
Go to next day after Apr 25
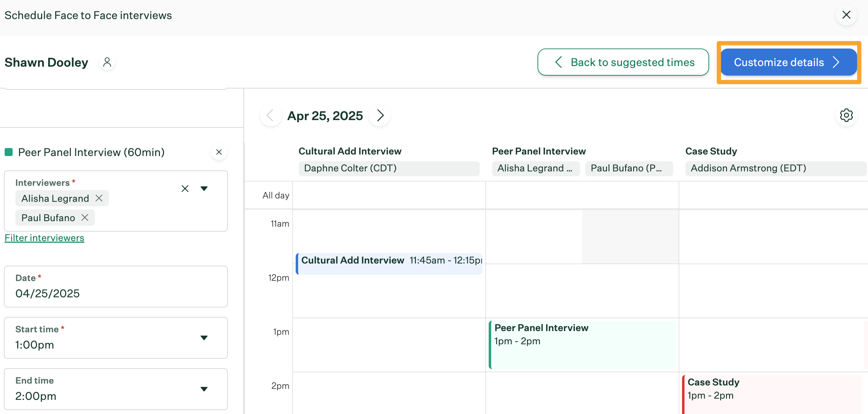point(380,115)
